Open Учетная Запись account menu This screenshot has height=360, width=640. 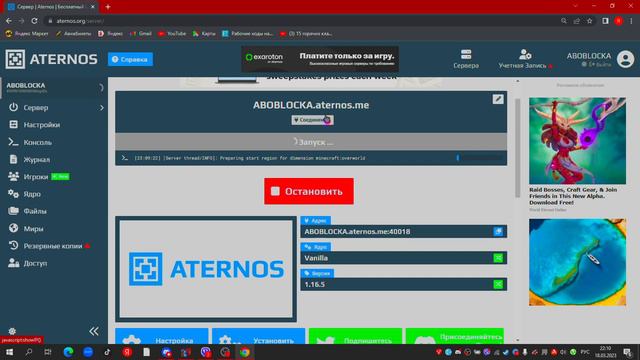tap(525, 59)
